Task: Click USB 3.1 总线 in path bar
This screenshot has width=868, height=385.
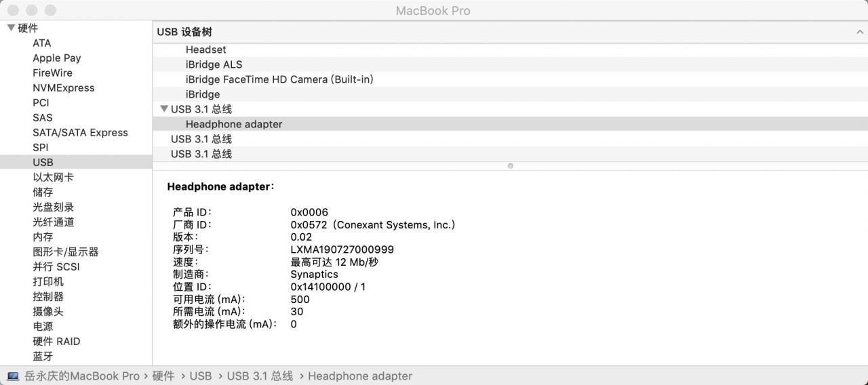Action: click(260, 376)
